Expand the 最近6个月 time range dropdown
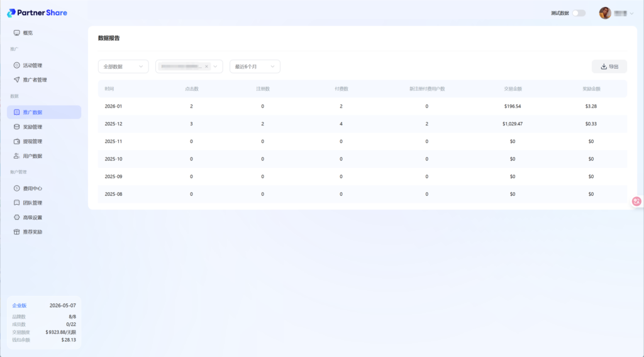The width and height of the screenshot is (644, 357). coord(255,66)
